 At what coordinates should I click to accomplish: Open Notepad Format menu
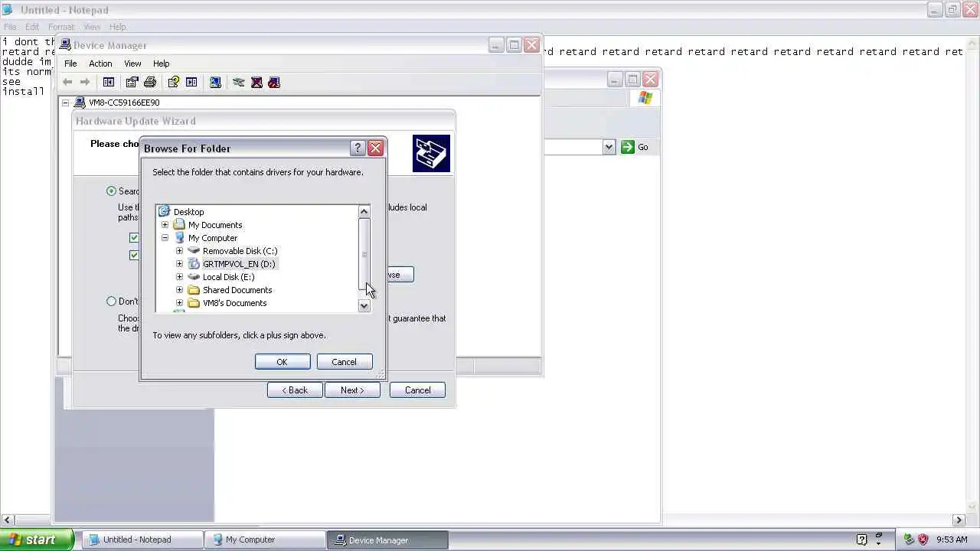point(61,27)
